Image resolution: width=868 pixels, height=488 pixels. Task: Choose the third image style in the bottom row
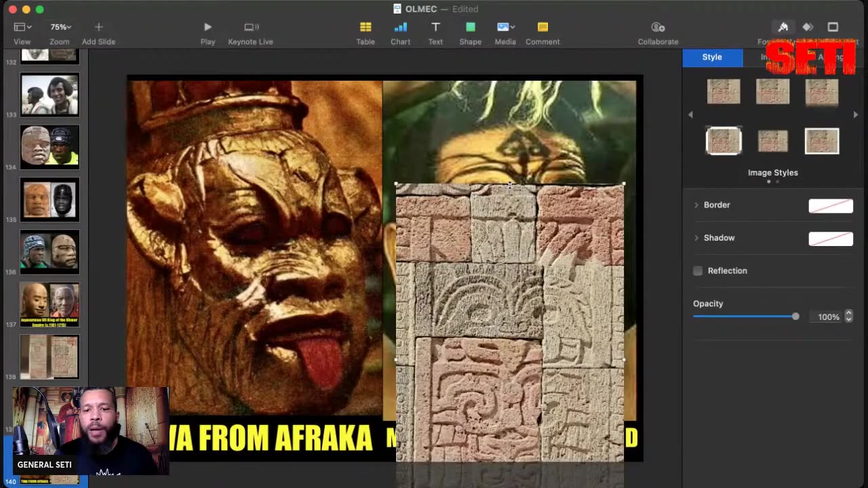(x=821, y=141)
